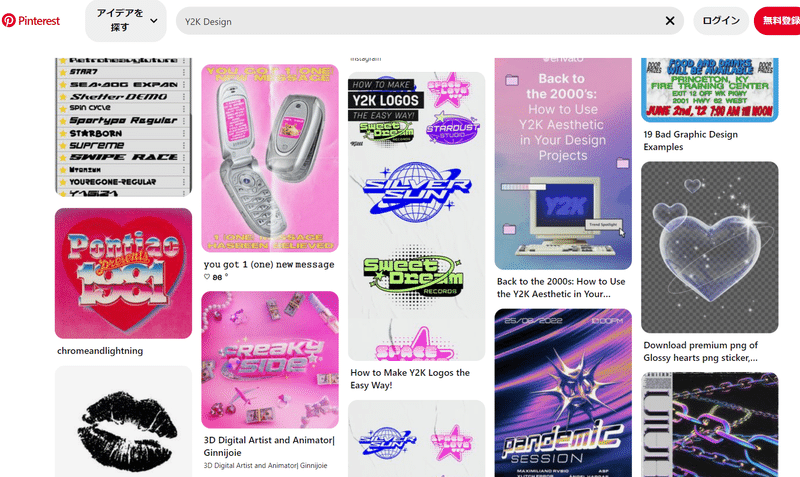
Task: Open the chrome chains pin
Action: click(710, 424)
